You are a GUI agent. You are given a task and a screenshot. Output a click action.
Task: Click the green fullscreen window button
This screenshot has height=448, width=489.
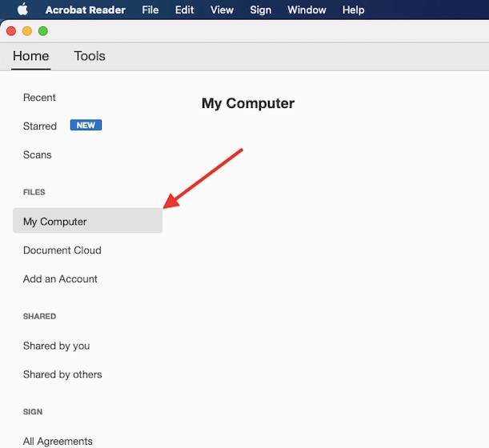tap(43, 31)
